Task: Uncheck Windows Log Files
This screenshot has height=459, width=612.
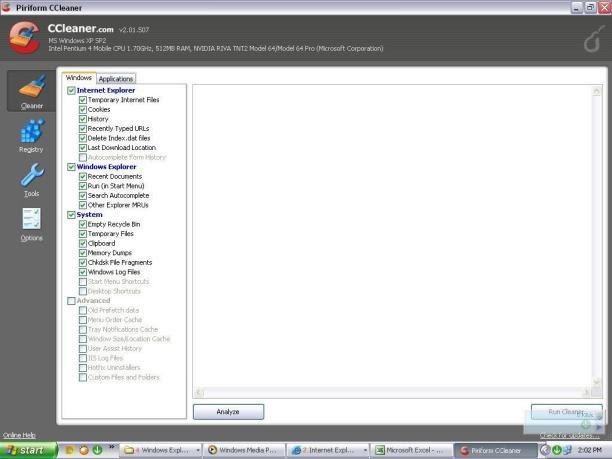Action: [x=83, y=272]
